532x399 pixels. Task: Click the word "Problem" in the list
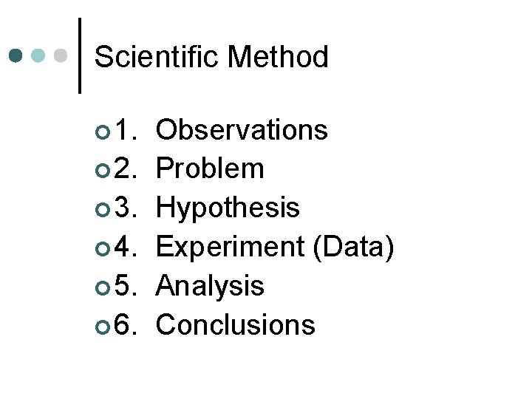pos(211,169)
